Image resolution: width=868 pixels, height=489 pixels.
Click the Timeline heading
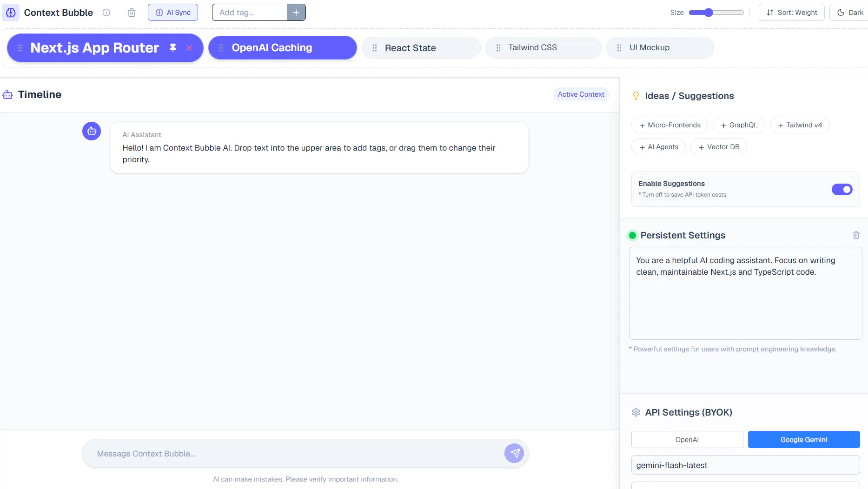click(x=40, y=95)
